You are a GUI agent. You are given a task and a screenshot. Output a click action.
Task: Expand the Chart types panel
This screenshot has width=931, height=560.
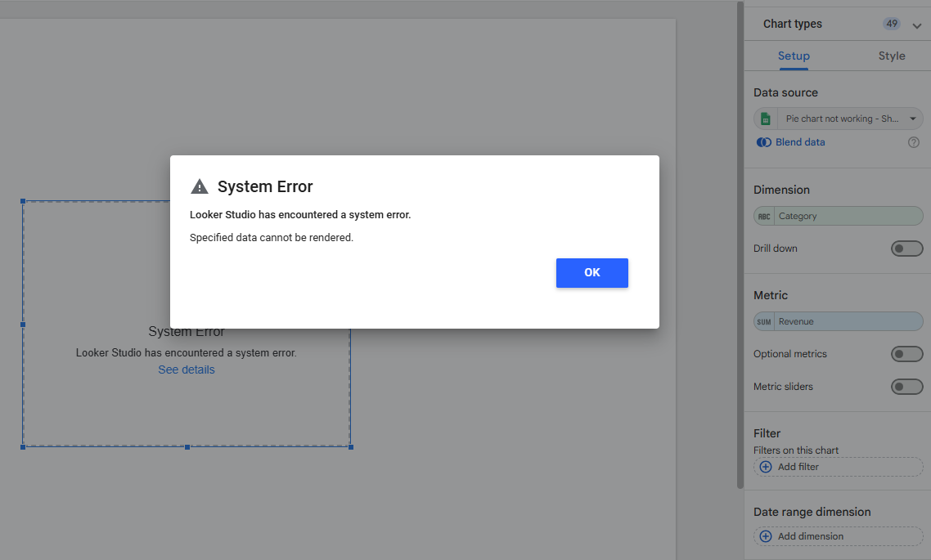tap(917, 26)
